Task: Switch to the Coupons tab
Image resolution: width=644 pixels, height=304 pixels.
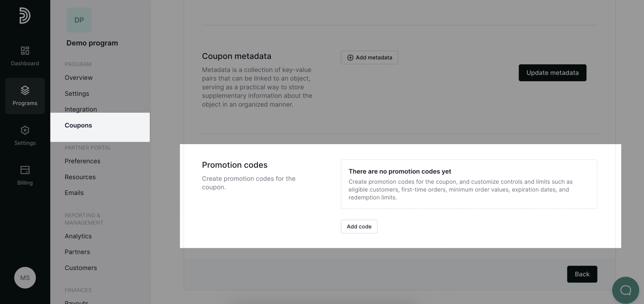Action: tap(78, 125)
